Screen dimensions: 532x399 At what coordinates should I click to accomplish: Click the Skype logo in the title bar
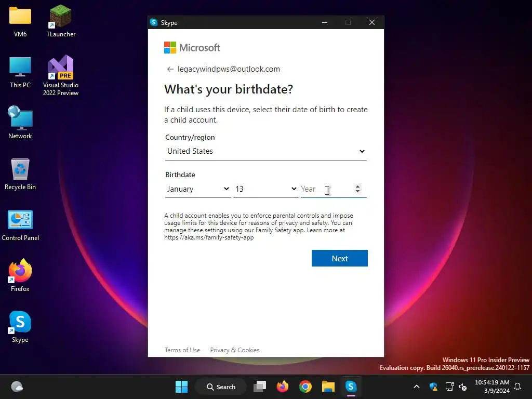(x=154, y=22)
